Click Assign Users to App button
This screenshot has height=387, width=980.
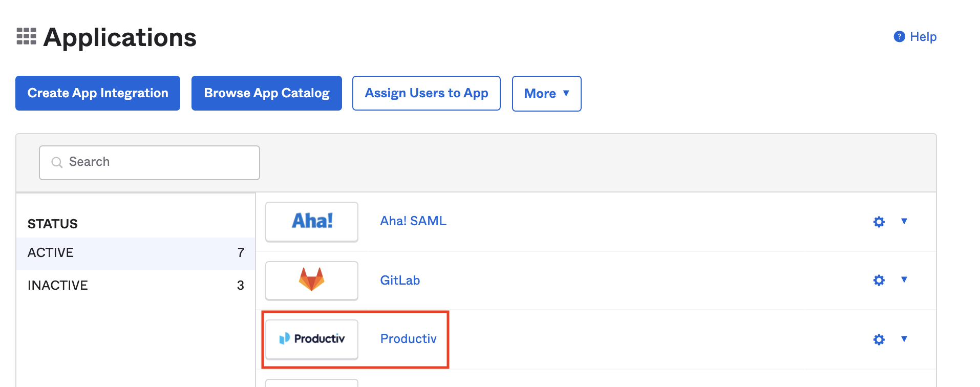427,93
